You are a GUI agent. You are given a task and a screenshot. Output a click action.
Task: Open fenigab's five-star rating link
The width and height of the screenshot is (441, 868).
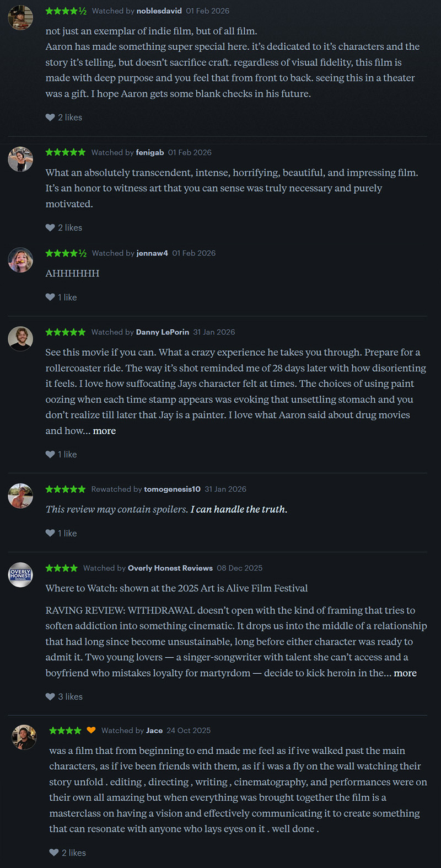point(66,152)
